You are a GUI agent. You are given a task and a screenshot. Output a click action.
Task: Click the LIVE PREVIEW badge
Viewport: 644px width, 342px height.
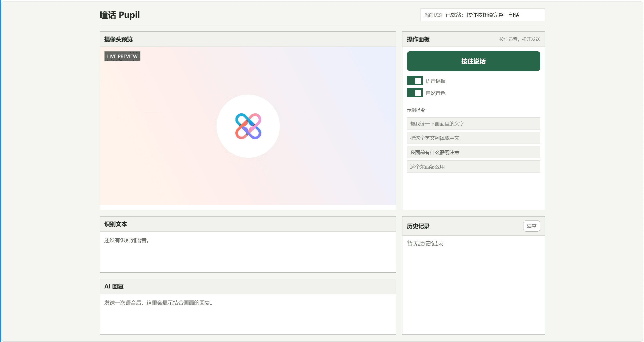(122, 56)
